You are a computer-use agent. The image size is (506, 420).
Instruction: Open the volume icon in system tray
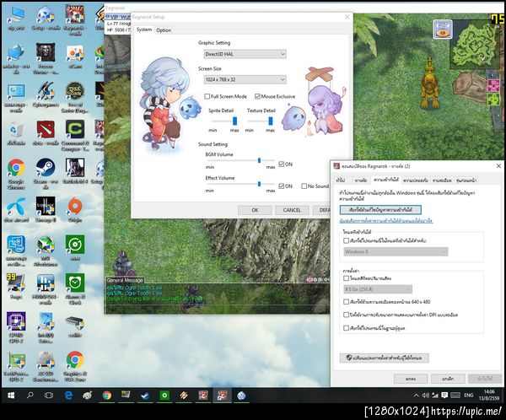coord(426,396)
